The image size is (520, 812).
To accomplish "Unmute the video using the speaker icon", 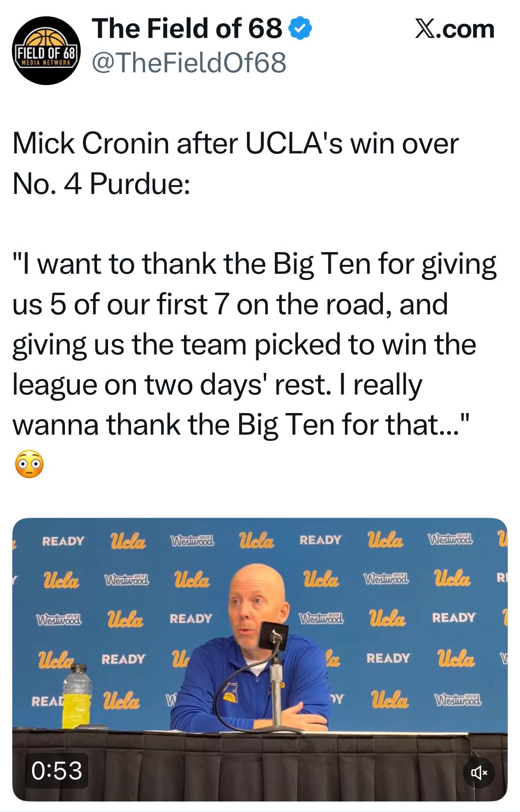I will (x=479, y=772).
